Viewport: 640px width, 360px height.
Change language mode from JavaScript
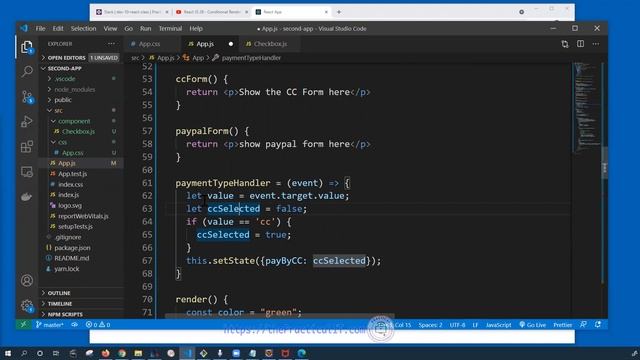[498, 325]
